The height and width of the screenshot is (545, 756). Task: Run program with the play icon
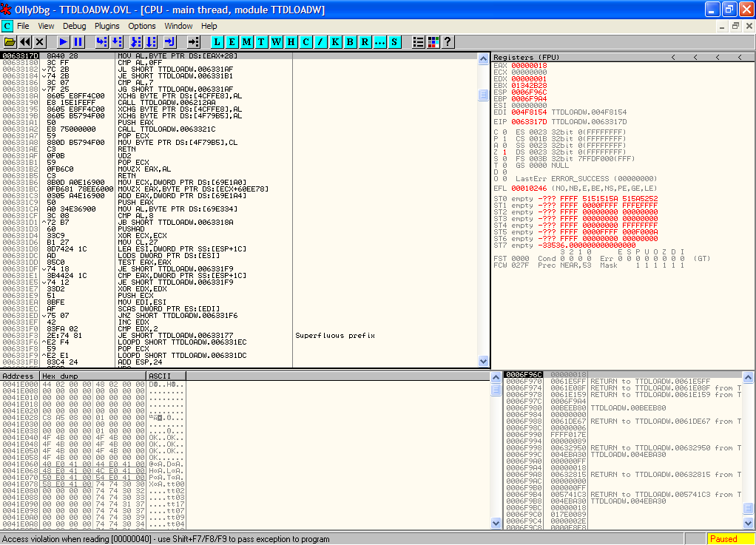(x=63, y=42)
